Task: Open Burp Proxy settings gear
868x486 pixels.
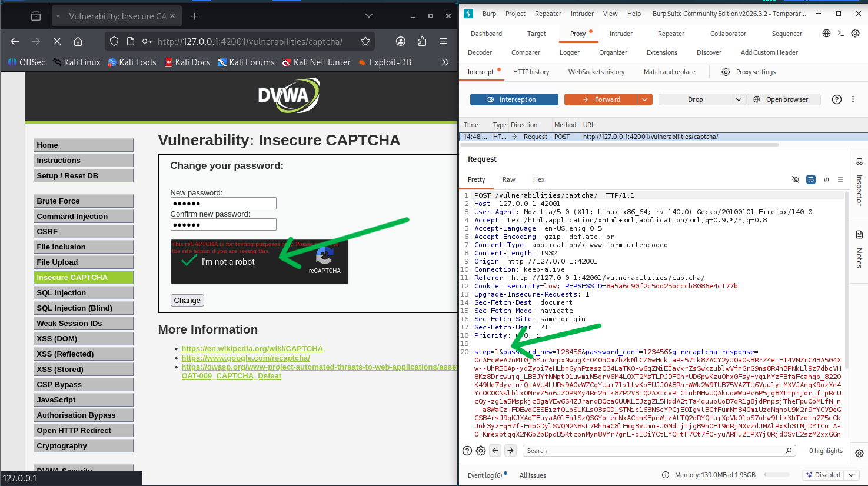Action: point(726,72)
